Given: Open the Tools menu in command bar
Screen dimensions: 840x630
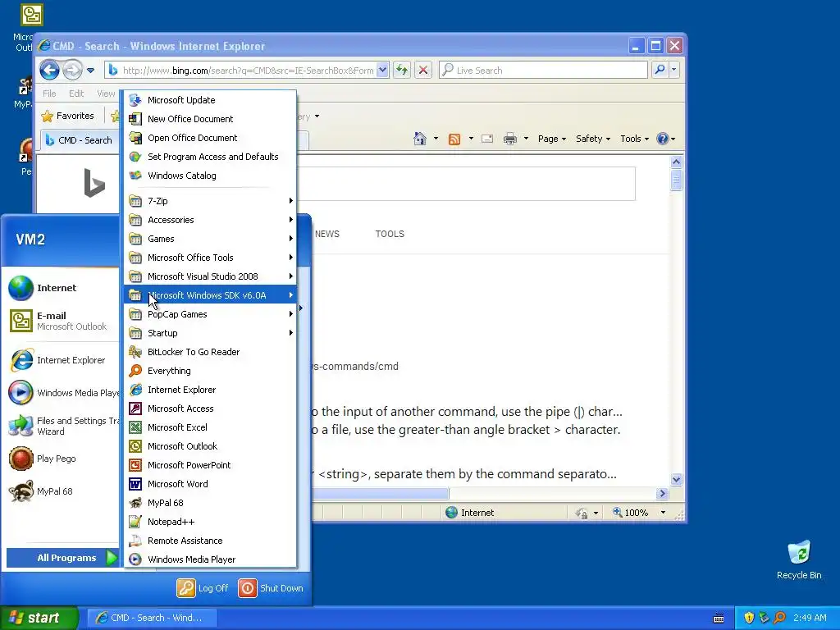Looking at the screenshot, I should 634,139.
